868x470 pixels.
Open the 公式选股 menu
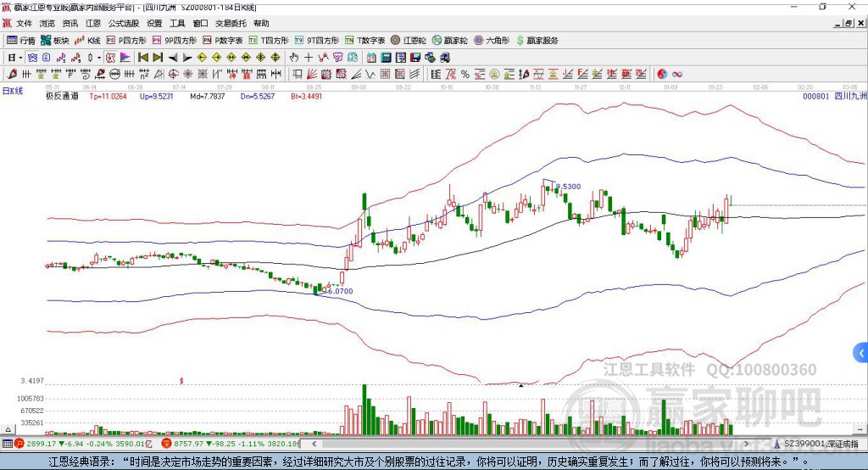(124, 23)
